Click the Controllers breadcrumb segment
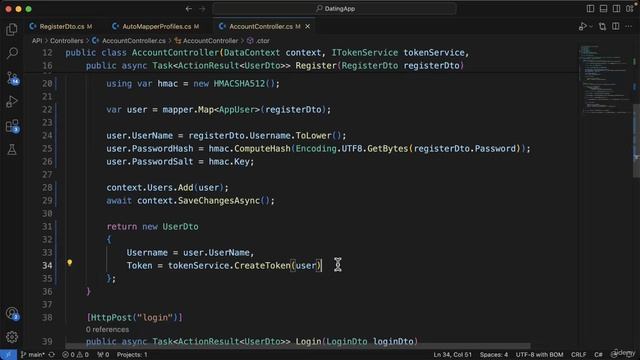Screen dimensions: 640x360 click(x=67, y=41)
